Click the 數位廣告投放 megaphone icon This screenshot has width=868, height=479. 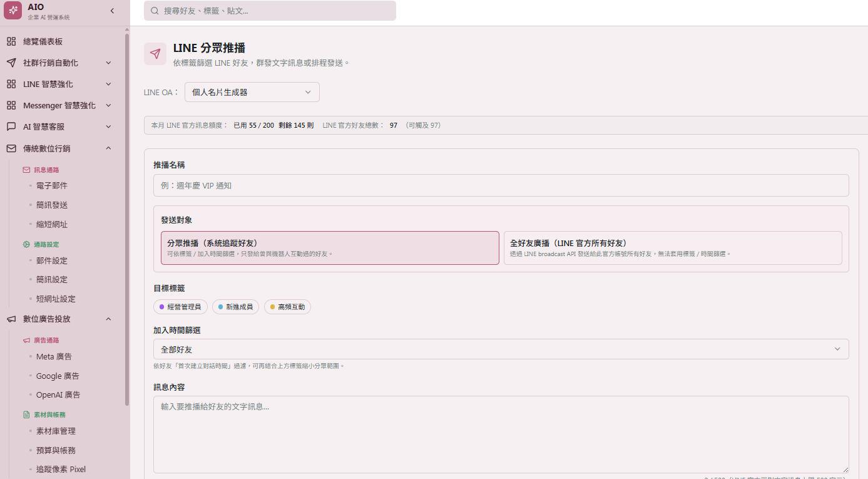(x=11, y=319)
